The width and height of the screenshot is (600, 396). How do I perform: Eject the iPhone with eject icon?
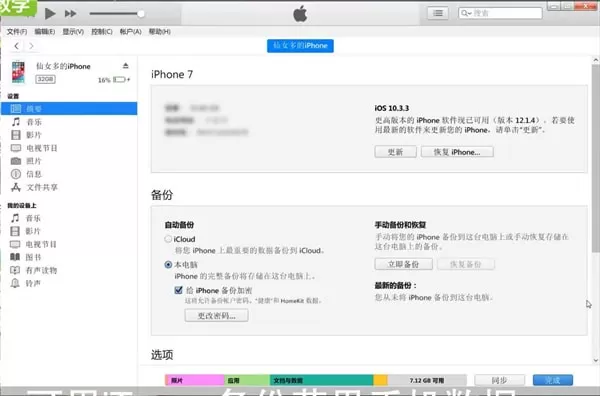126,66
